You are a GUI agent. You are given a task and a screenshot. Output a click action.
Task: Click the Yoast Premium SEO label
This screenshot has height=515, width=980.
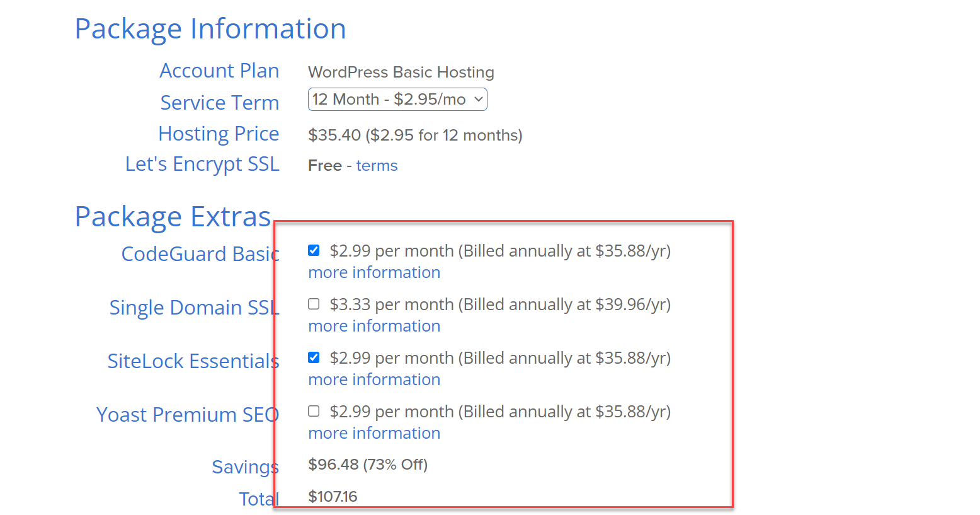(188, 415)
